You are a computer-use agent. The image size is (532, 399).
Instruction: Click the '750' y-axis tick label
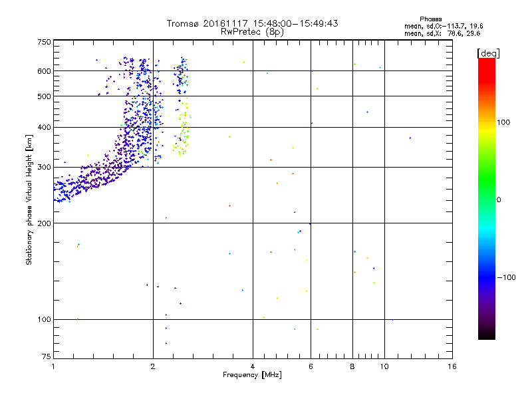pyautogui.click(x=45, y=42)
